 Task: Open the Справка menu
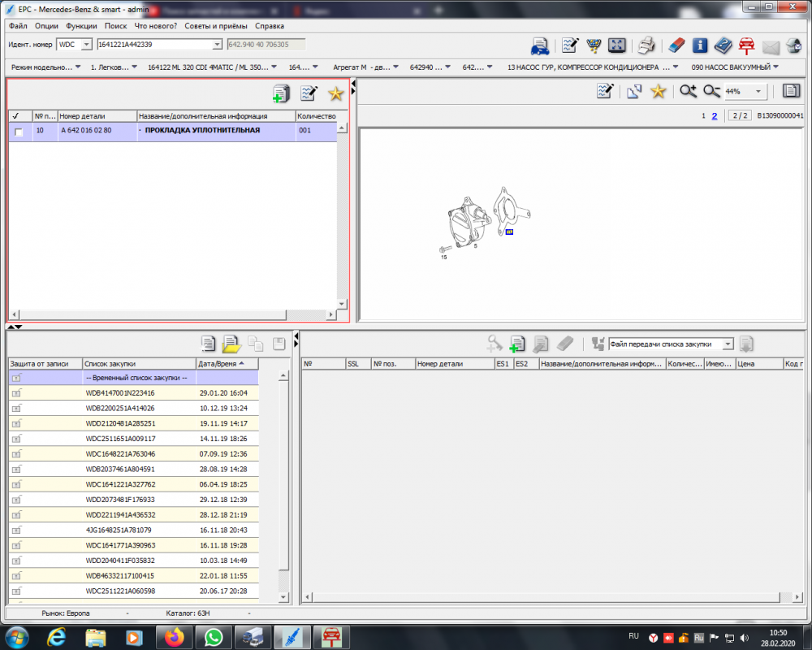pyautogui.click(x=270, y=26)
